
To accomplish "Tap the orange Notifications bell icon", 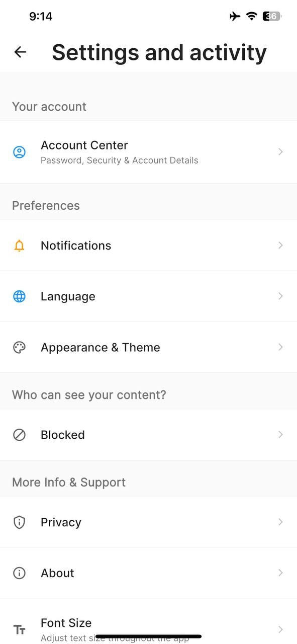I will tap(19, 246).
